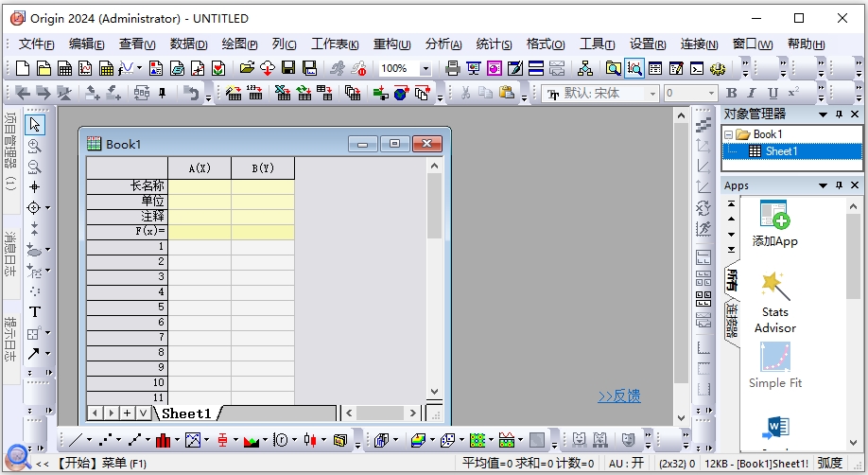
Task: Toggle Bold text formatting
Action: 731,93
